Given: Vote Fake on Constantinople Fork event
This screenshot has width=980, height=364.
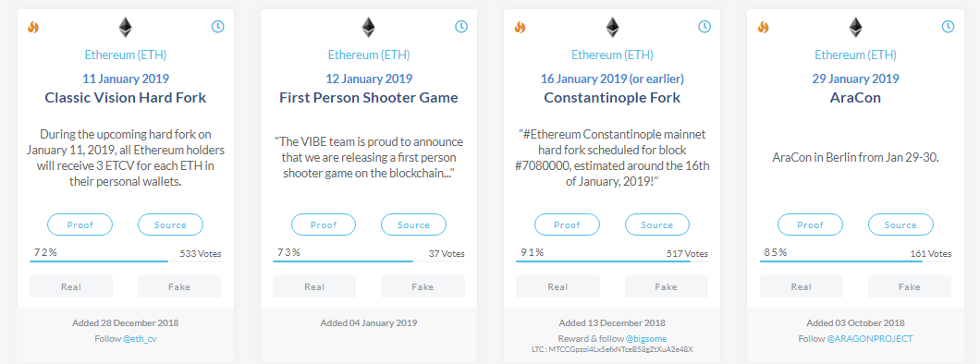Looking at the screenshot, I should tap(667, 286).
